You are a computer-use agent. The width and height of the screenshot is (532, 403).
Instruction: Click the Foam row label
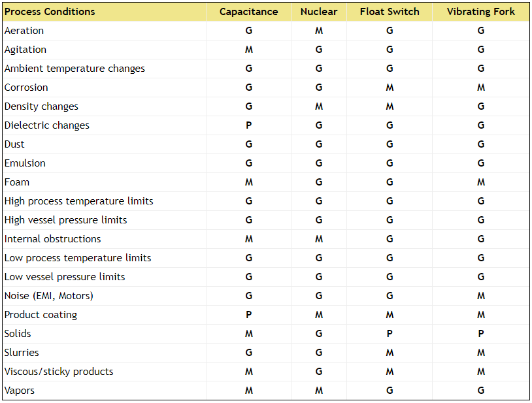click(x=17, y=182)
